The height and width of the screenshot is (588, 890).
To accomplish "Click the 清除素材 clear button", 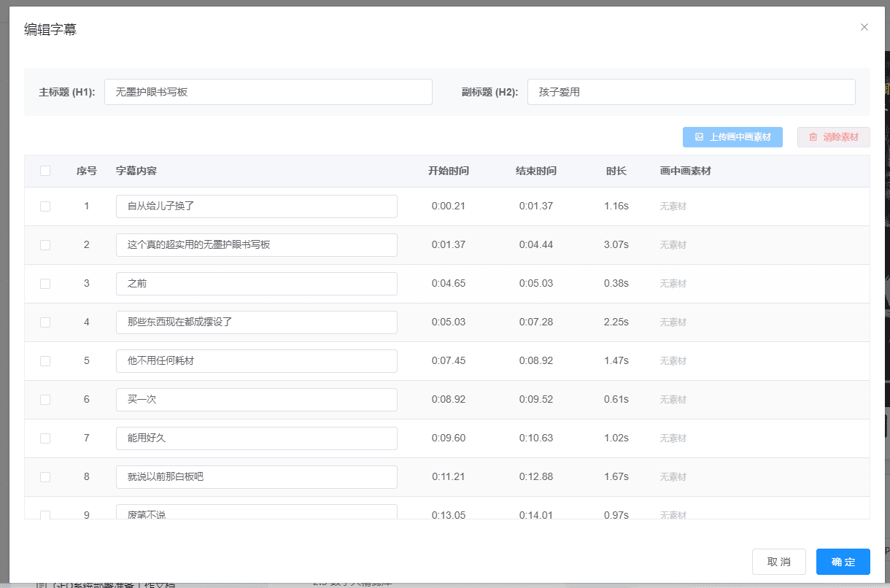I will tap(833, 137).
